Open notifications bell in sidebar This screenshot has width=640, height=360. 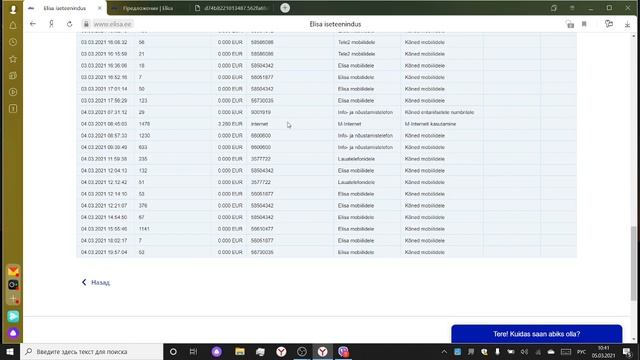pyautogui.click(x=13, y=25)
